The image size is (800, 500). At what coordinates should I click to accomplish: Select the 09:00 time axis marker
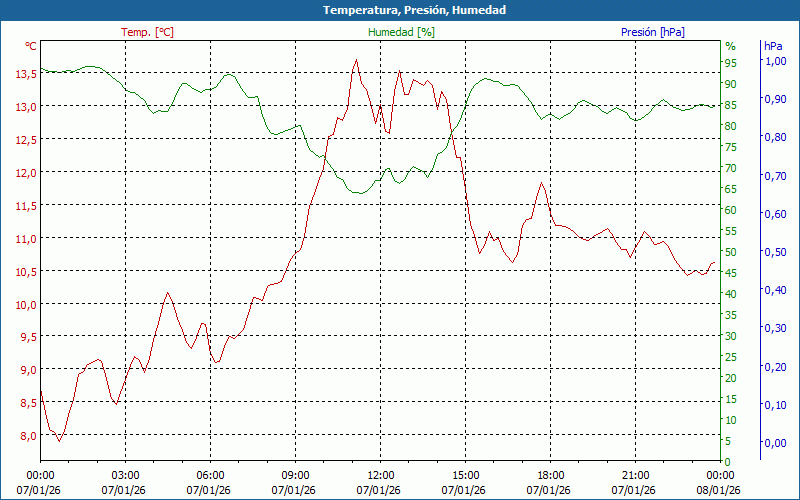[295, 475]
